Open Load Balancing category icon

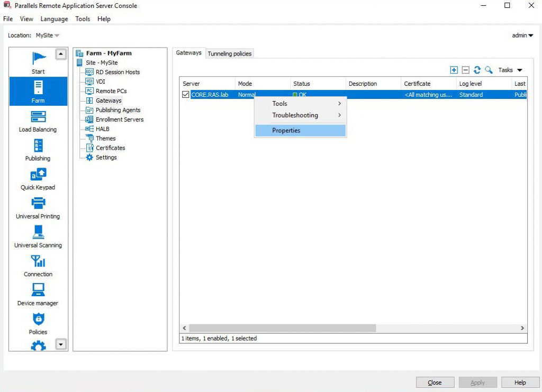point(38,116)
